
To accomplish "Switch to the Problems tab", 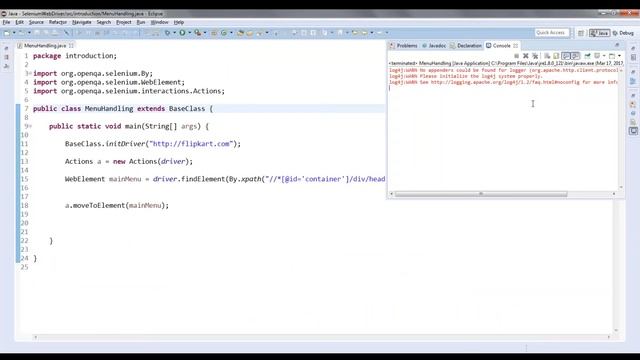I will [x=404, y=46].
